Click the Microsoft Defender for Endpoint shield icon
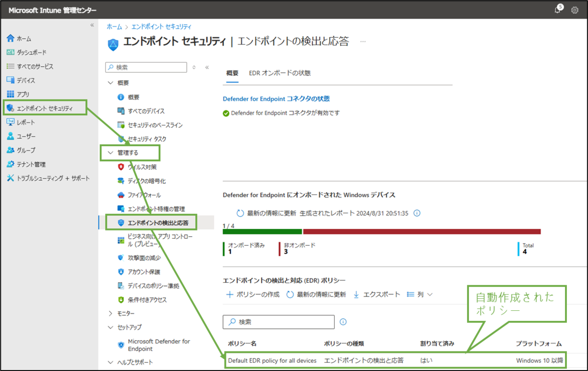Image resolution: width=588 pixels, height=371 pixels. coord(121,345)
